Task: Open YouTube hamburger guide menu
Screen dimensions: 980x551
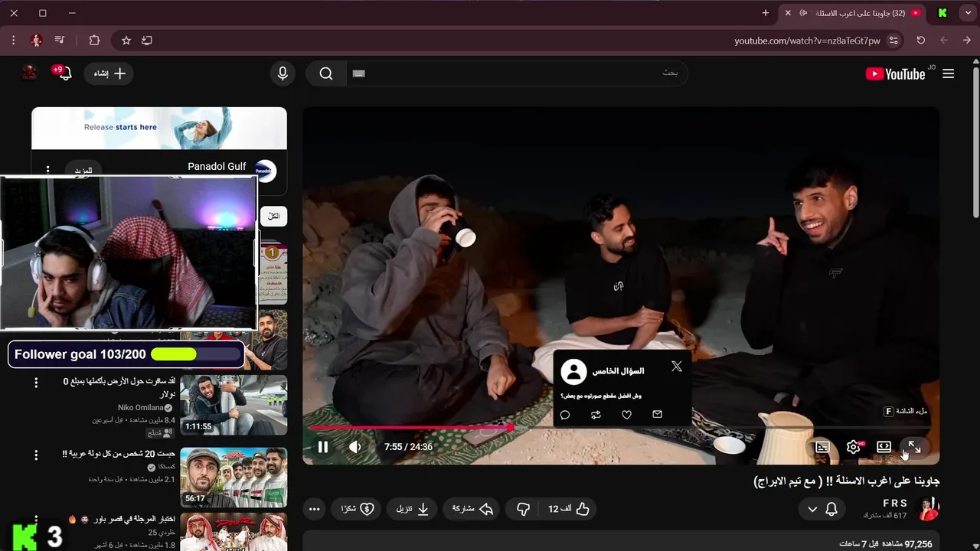Action: [x=949, y=73]
